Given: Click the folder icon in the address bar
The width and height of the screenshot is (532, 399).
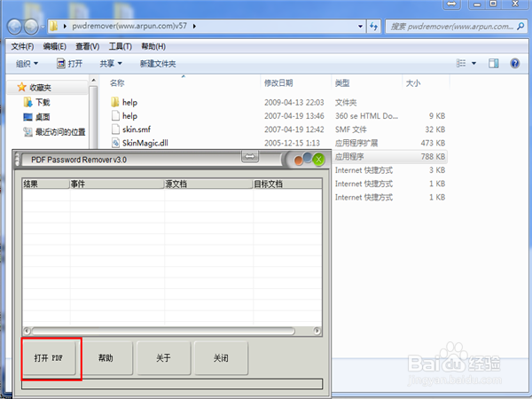Looking at the screenshot, I should (x=53, y=26).
